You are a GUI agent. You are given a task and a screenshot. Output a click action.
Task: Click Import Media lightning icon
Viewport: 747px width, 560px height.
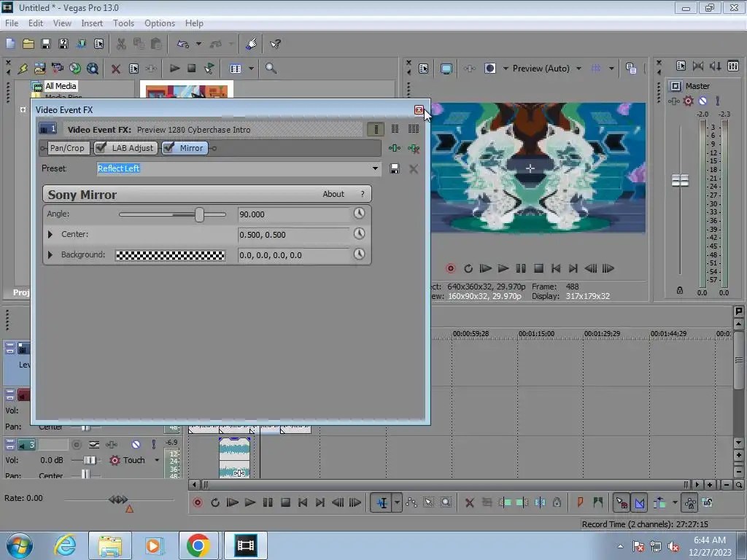23,69
